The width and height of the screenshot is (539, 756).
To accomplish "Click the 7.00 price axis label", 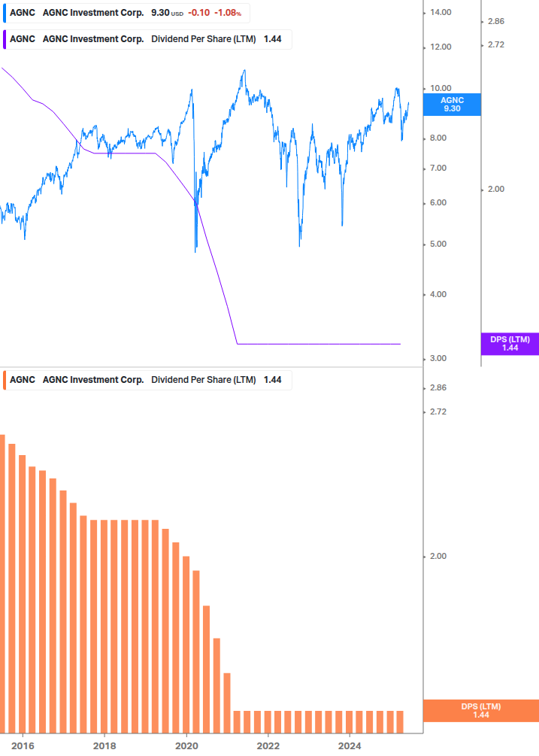I will (438, 169).
